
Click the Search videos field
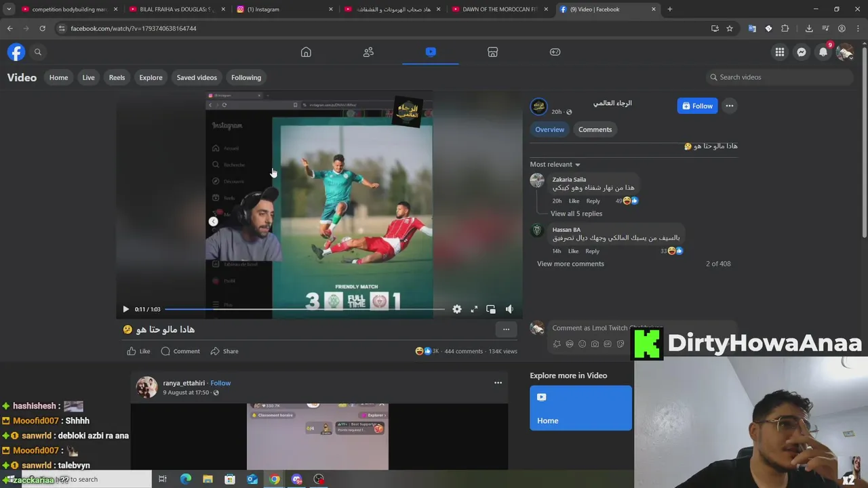[780, 77]
